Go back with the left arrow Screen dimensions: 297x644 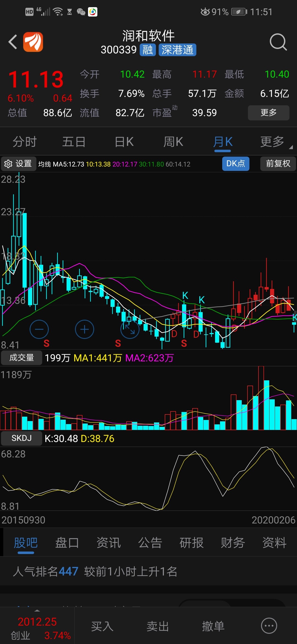[13, 42]
